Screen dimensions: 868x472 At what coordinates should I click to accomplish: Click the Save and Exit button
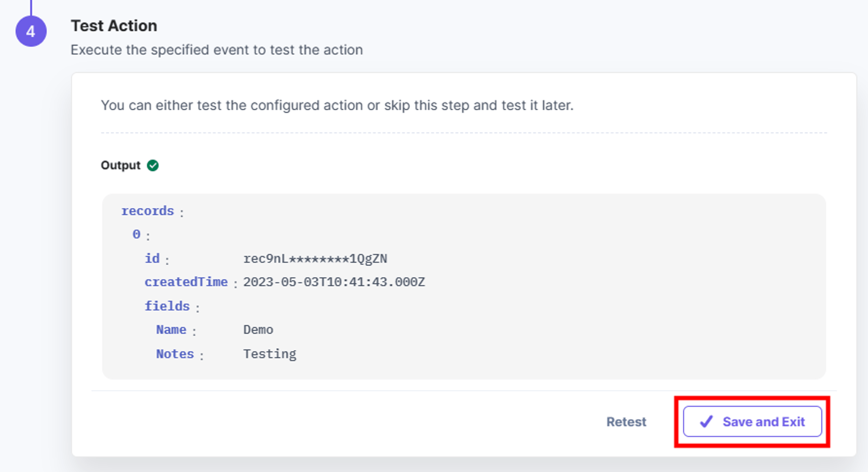point(752,421)
